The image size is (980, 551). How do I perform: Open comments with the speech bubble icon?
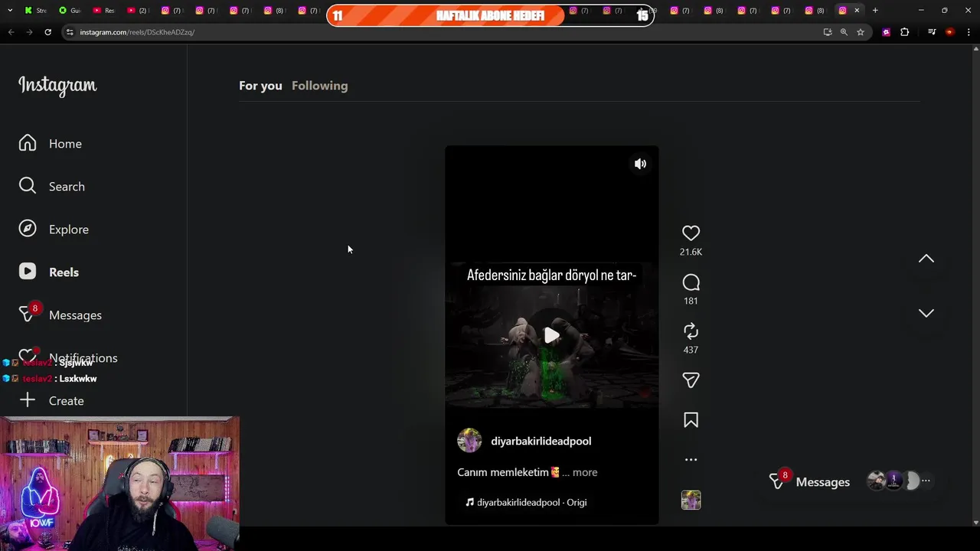click(x=691, y=282)
